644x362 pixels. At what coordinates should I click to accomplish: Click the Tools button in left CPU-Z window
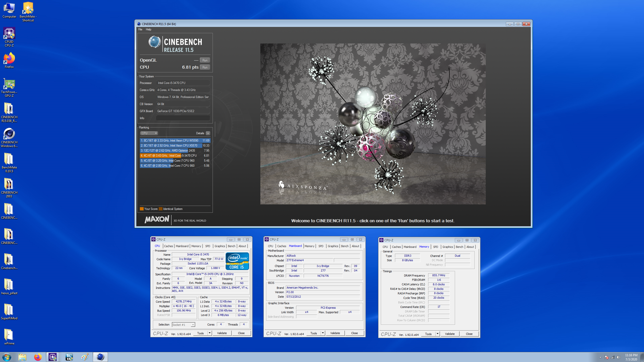[x=200, y=333]
